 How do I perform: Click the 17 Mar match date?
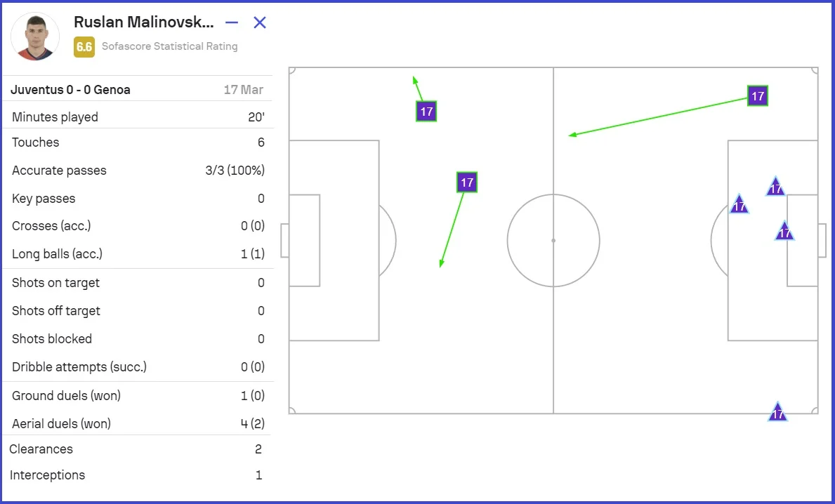click(x=244, y=90)
